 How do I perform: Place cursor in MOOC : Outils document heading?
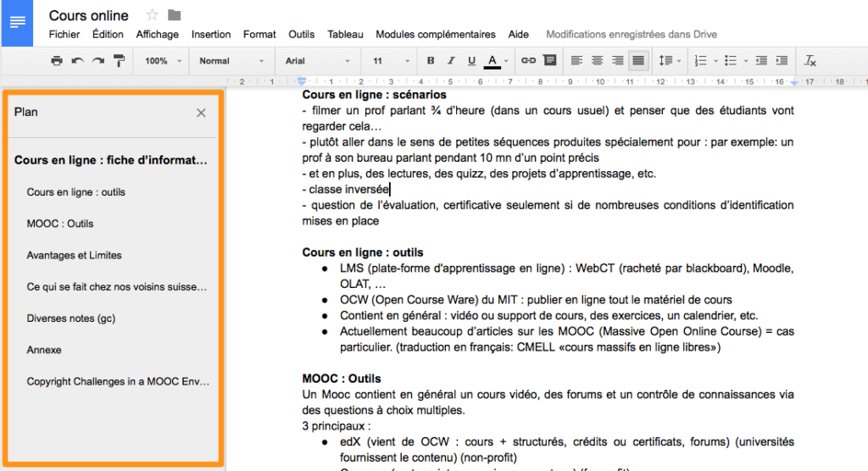pos(342,379)
